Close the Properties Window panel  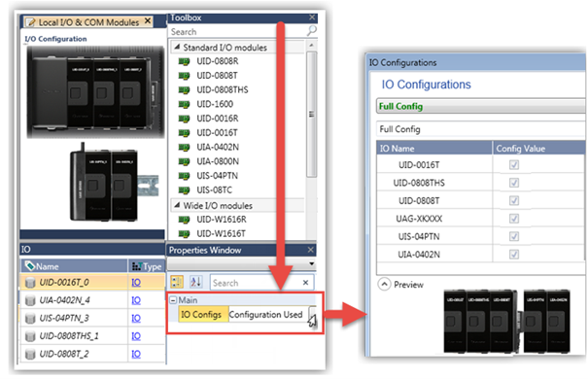[310, 250]
